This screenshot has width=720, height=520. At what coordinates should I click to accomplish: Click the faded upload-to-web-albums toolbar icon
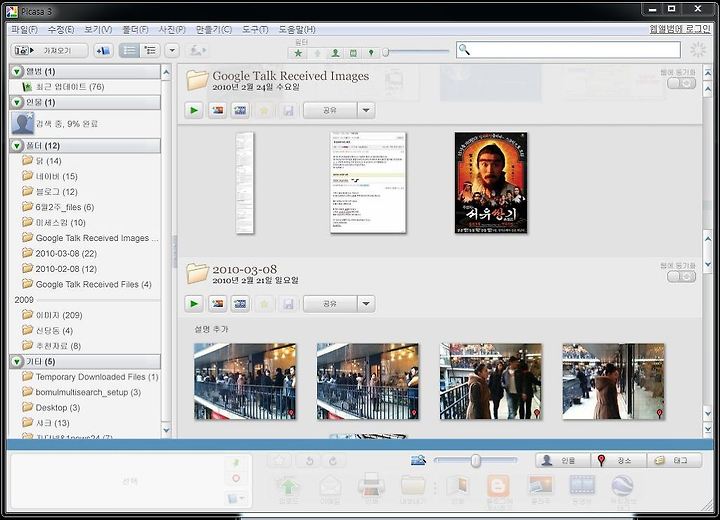tap(198, 51)
